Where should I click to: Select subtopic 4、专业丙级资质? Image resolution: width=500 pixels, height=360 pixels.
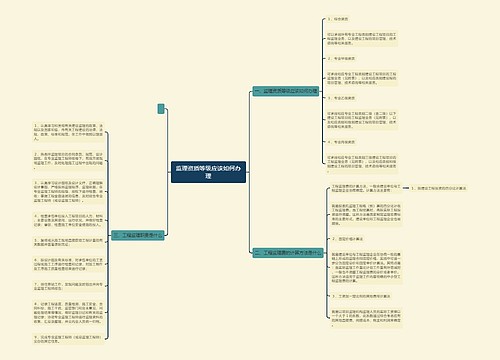[x=341, y=142]
